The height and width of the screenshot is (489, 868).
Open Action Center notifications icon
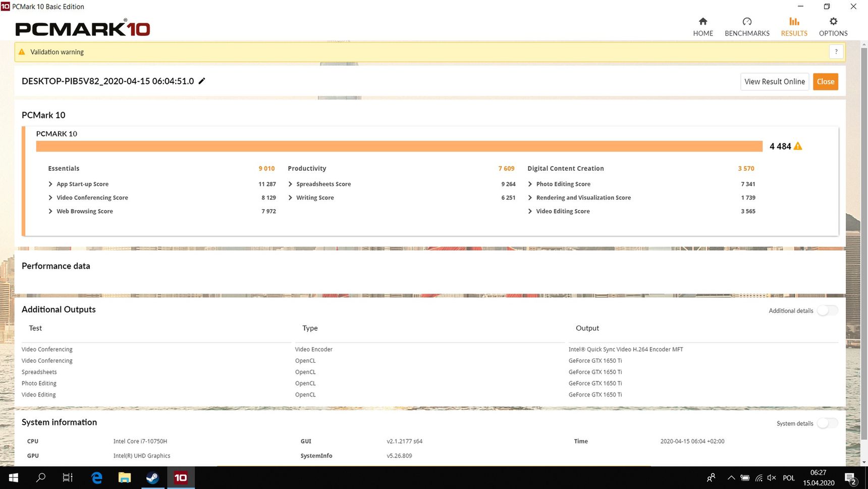click(850, 478)
